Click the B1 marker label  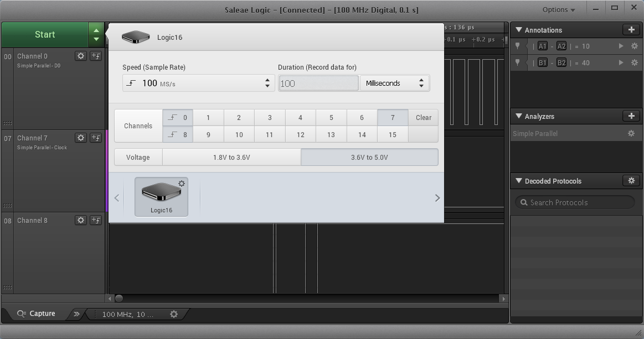(x=543, y=62)
